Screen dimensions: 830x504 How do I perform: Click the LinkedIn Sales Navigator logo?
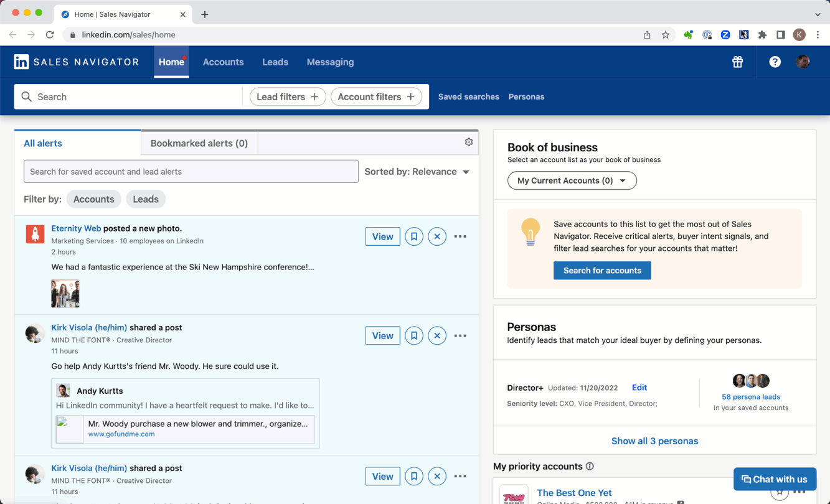click(x=77, y=62)
